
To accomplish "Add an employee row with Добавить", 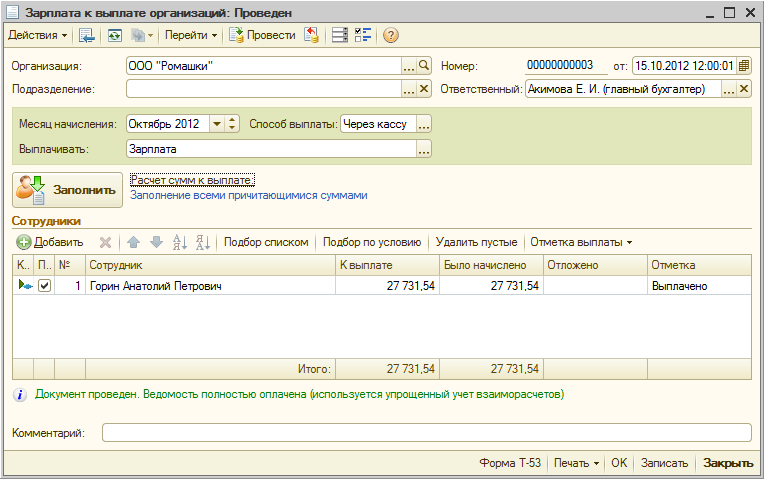I will pos(50,242).
